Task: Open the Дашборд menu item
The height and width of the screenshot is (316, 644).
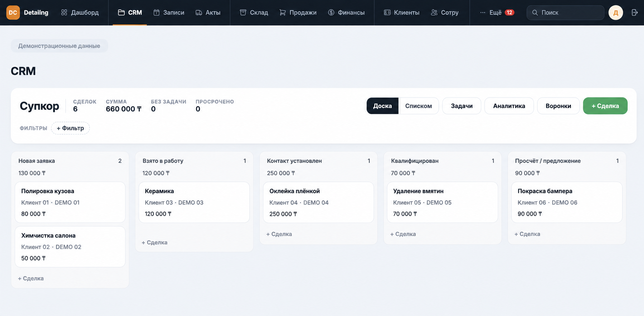Action: coord(80,13)
